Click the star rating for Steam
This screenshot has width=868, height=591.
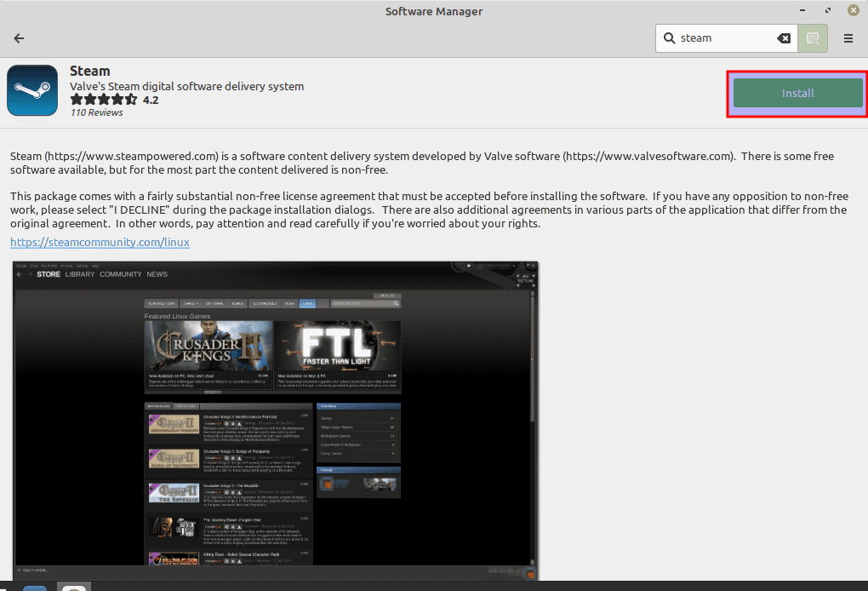[x=104, y=100]
